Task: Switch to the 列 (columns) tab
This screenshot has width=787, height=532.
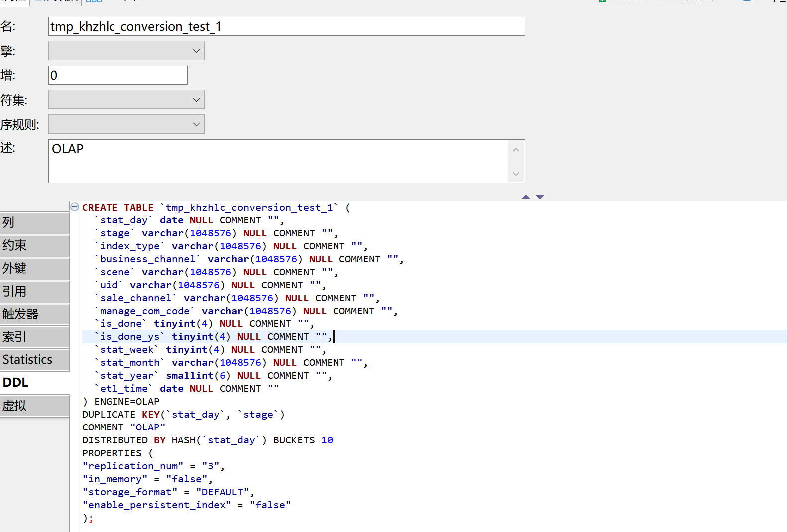Action: click(35, 222)
